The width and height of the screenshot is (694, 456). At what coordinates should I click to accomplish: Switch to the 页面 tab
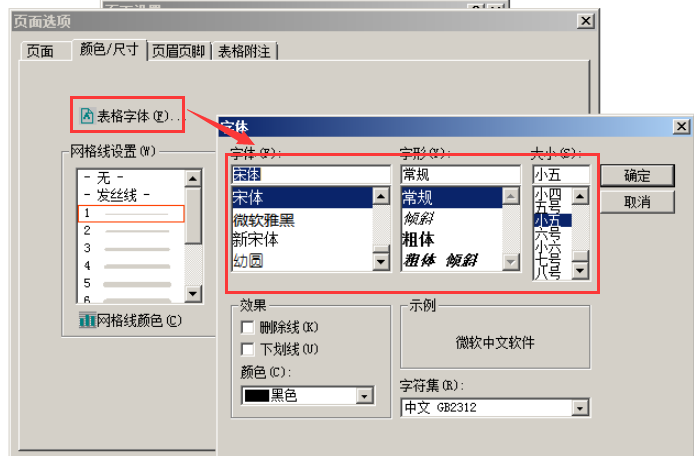point(40,51)
